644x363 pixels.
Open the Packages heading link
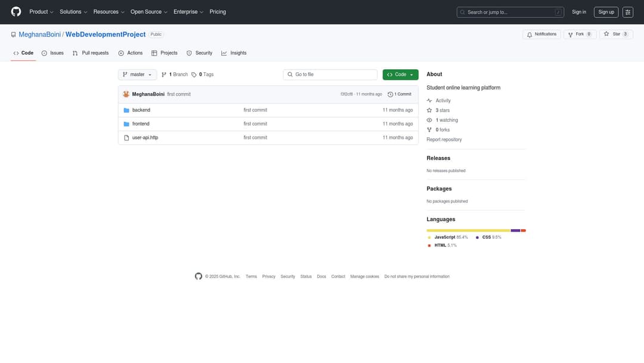click(439, 189)
